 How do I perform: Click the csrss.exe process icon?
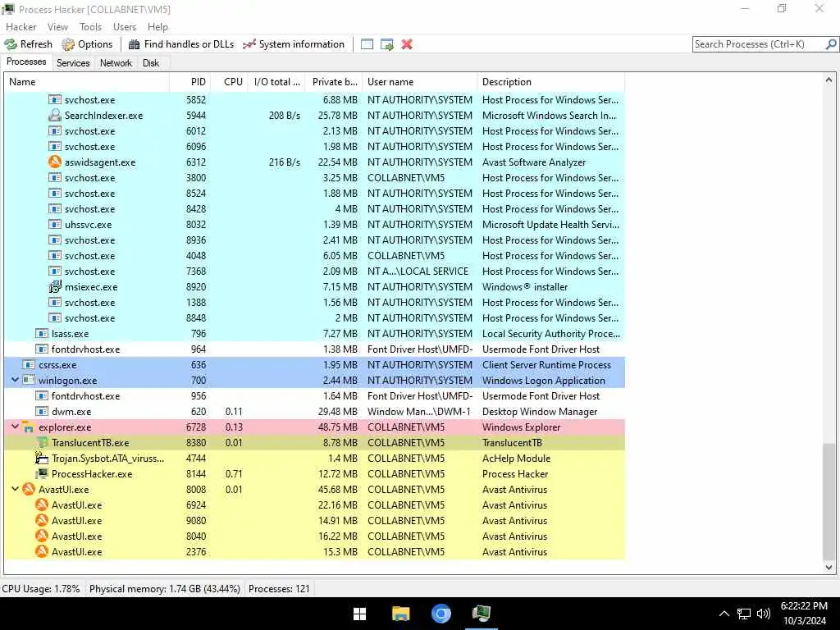click(x=29, y=364)
